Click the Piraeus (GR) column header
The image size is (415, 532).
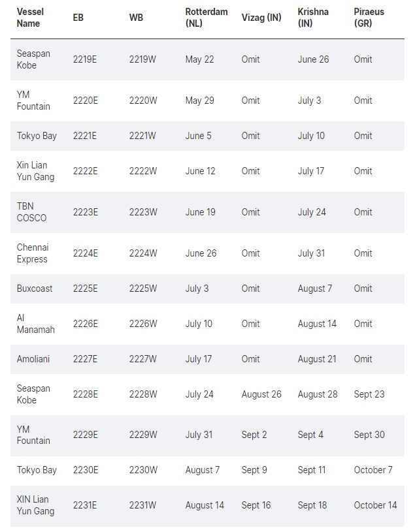(369, 18)
